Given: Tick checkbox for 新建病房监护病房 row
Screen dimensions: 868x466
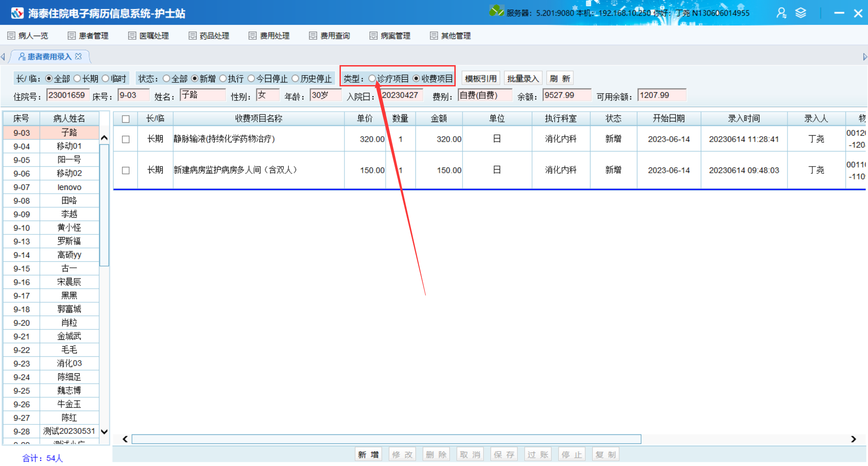Looking at the screenshot, I should pos(126,171).
